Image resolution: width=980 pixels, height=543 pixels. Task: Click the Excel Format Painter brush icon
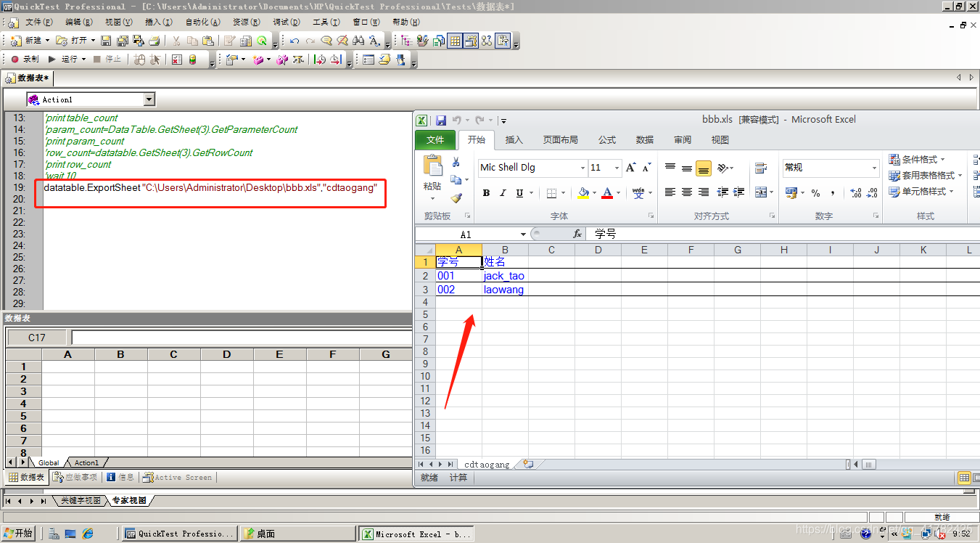(456, 197)
